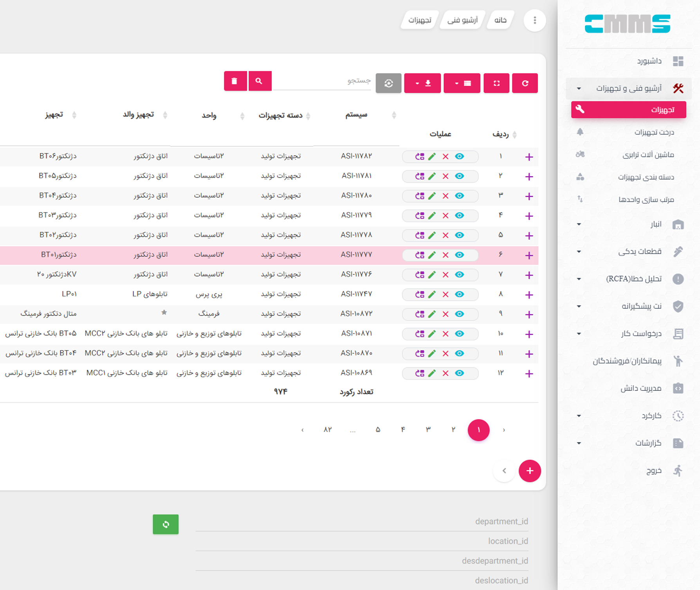Click the pink refresh icon in toolbar
Screen dimensions: 700x590
click(525, 83)
